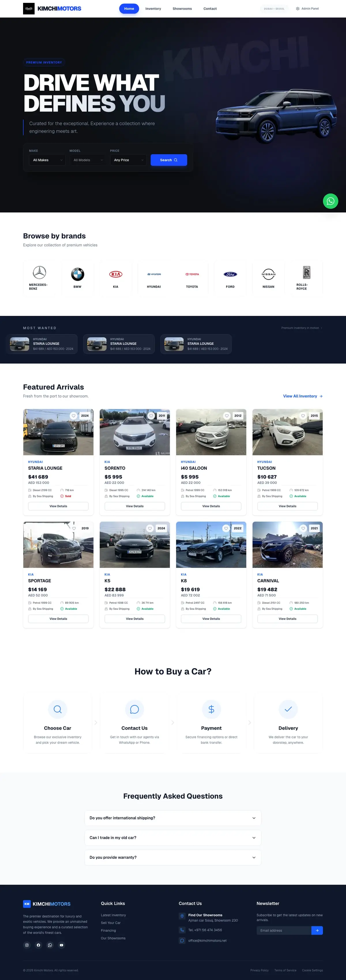
Task: Open the Privacy Policy link
Action: click(259, 970)
